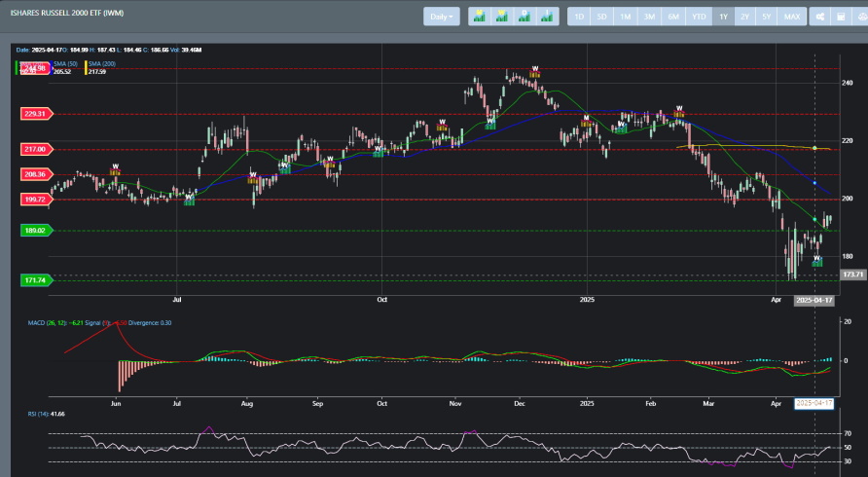
Task: Click the 240 price axis label
Action: click(847, 83)
